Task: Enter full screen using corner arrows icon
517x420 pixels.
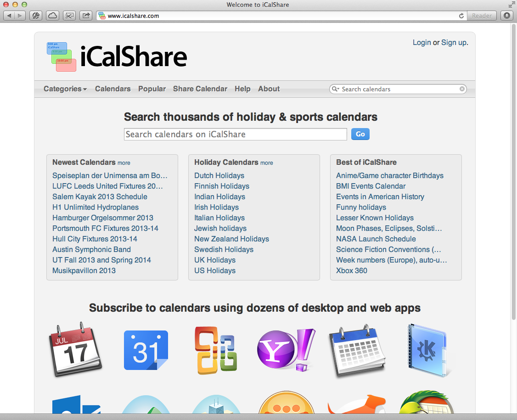Action: click(x=511, y=5)
